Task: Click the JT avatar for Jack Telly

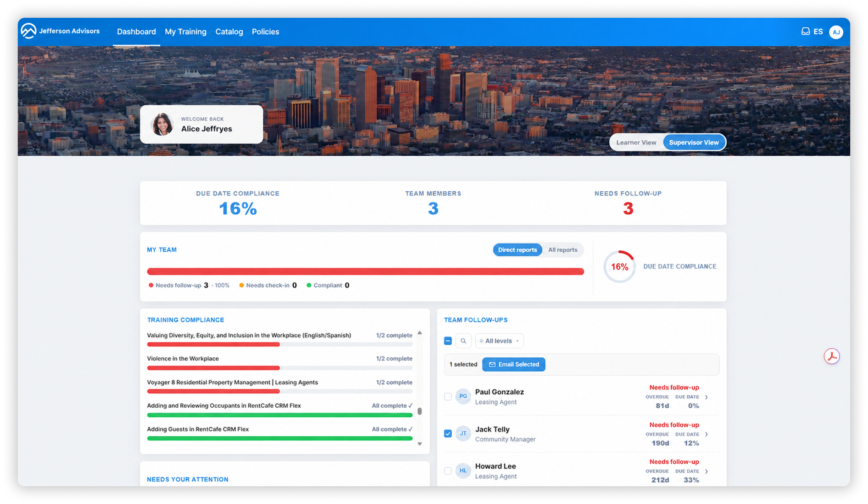Action: tap(463, 433)
